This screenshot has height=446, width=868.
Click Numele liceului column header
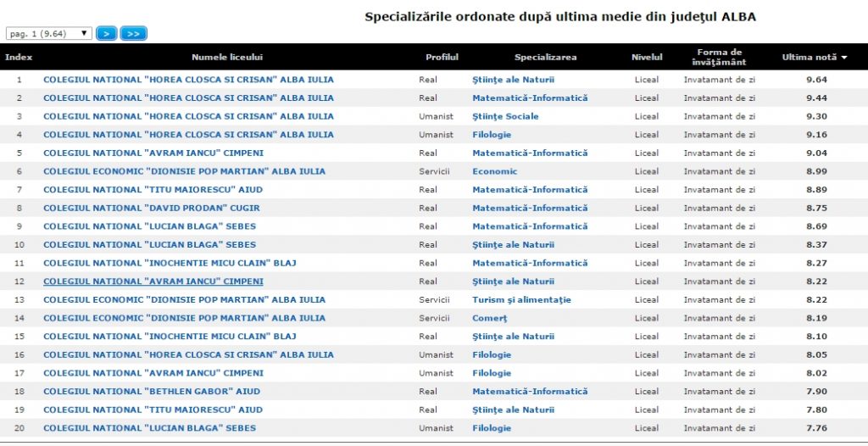(x=227, y=57)
